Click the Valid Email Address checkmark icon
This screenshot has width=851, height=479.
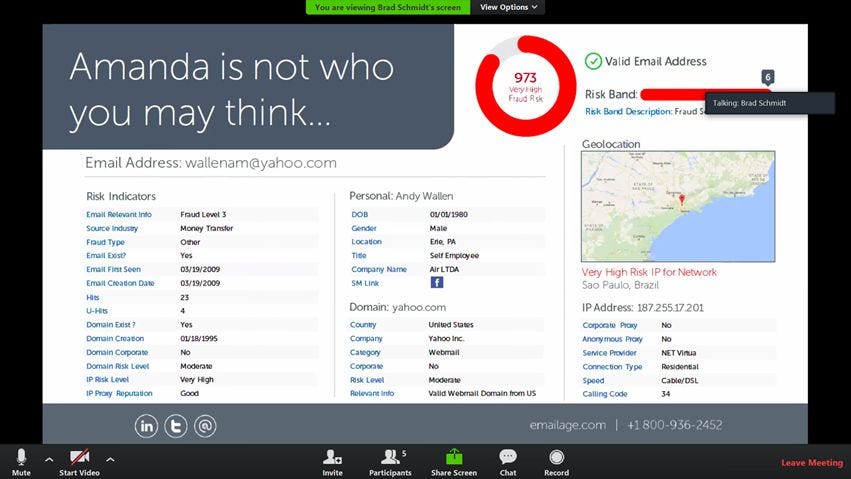(593, 61)
